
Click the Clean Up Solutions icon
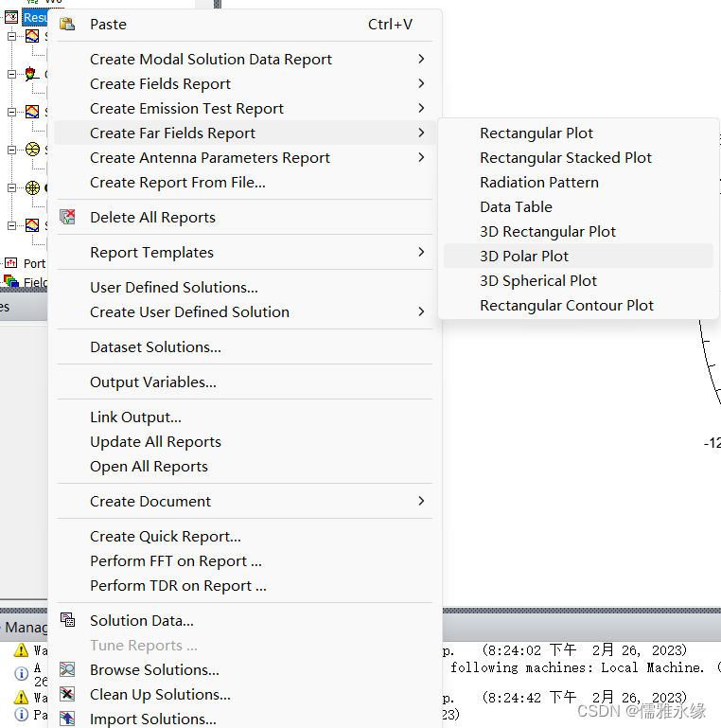pyautogui.click(x=67, y=694)
